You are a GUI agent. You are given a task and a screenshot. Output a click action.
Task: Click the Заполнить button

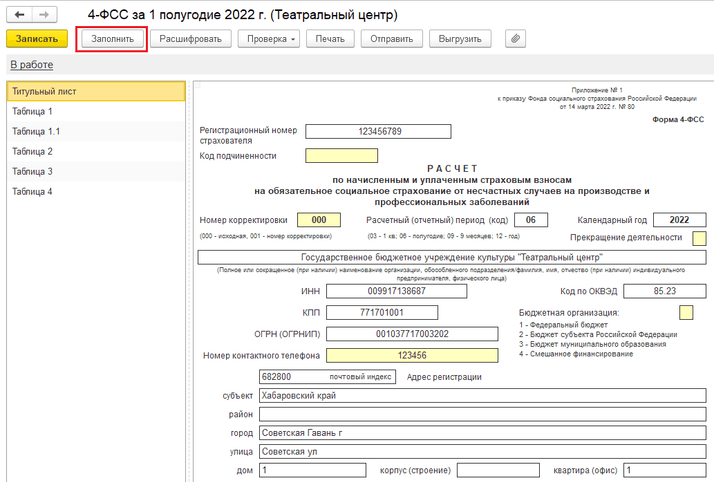click(x=113, y=39)
